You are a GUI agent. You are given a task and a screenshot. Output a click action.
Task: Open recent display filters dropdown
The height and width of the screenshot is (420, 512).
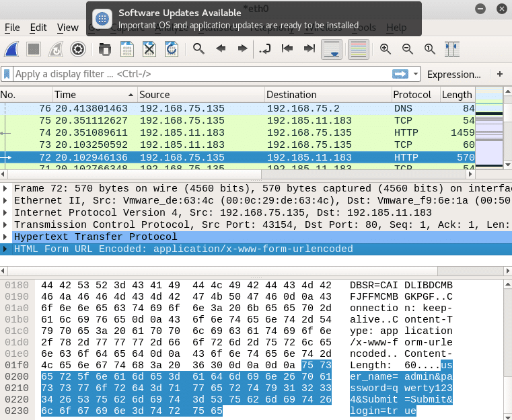[416, 74]
